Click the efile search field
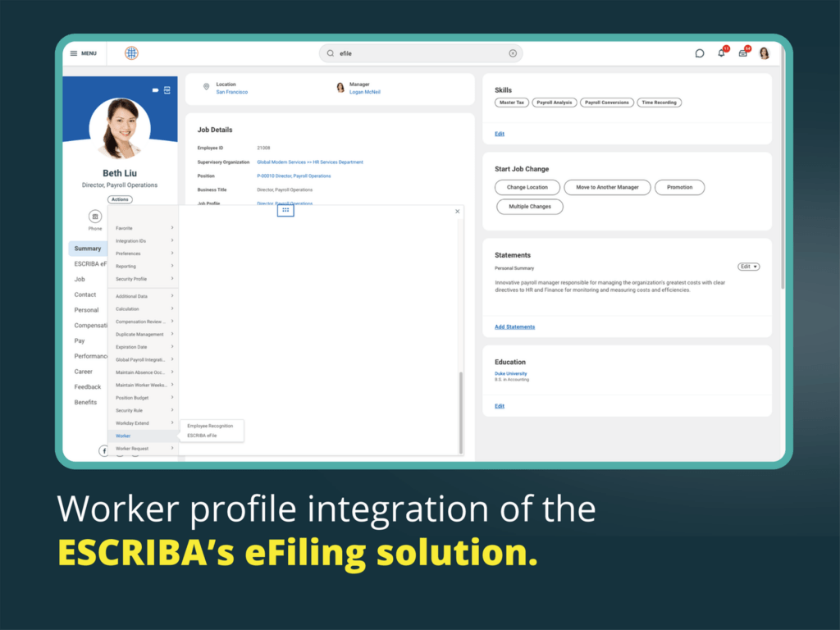The image size is (840, 630). tap(420, 53)
